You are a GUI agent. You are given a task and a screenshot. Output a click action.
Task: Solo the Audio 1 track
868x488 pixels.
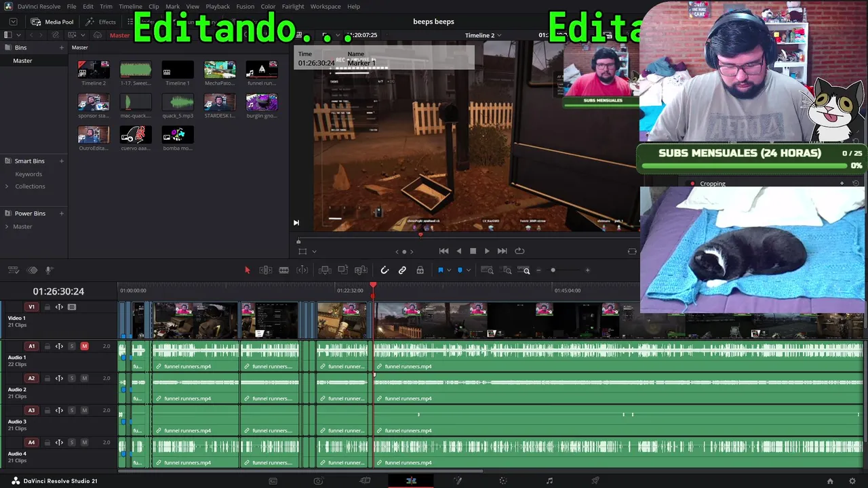[x=72, y=346]
